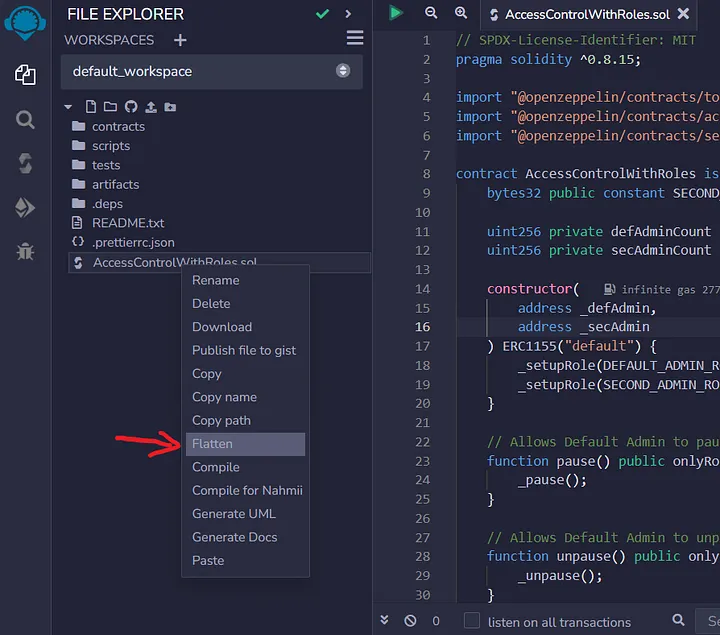The width and height of the screenshot is (720, 635).
Task: Toggle the terminal panel double chevron
Action: 385,621
